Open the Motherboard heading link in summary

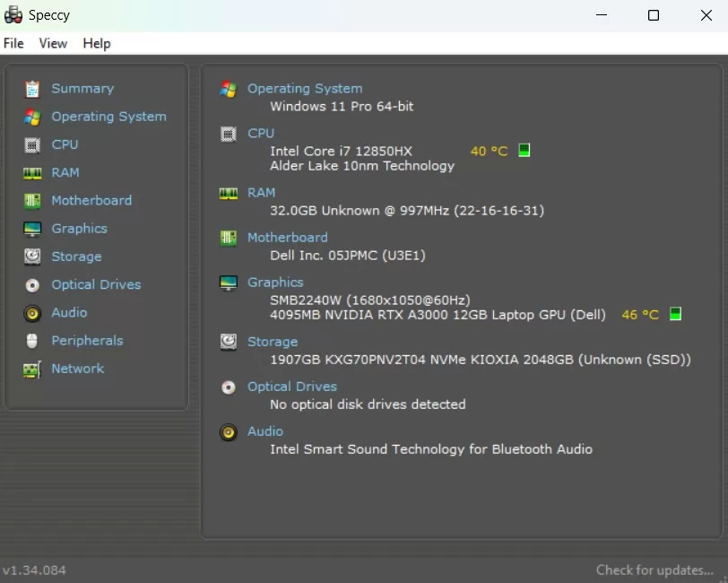pos(288,238)
